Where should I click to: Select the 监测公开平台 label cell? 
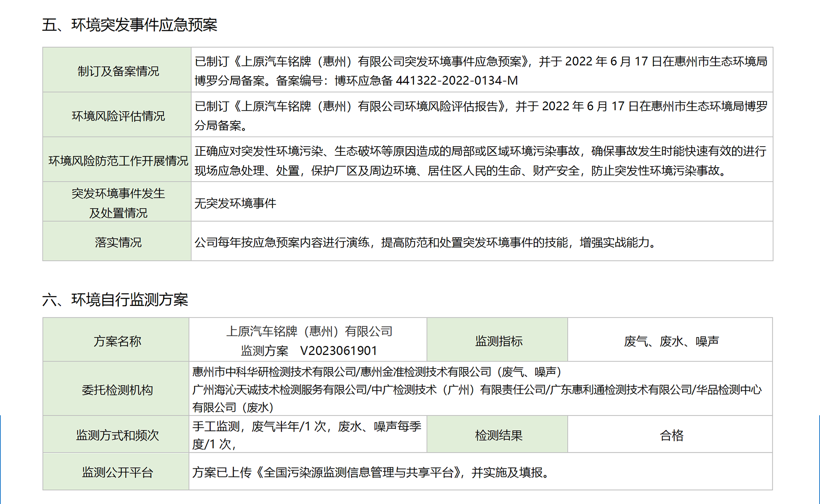click(116, 471)
